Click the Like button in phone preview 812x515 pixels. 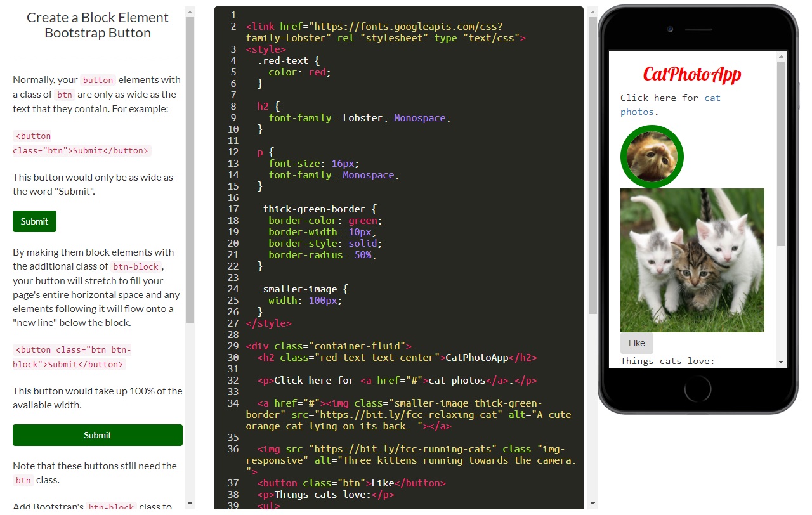pos(636,343)
